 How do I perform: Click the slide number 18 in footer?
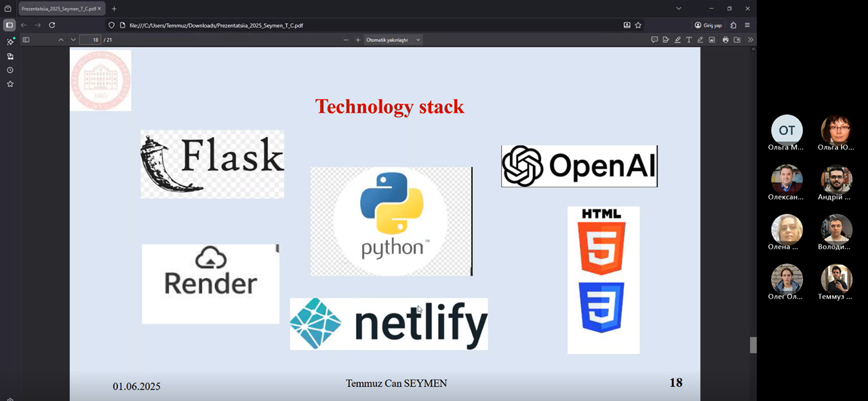(x=676, y=383)
